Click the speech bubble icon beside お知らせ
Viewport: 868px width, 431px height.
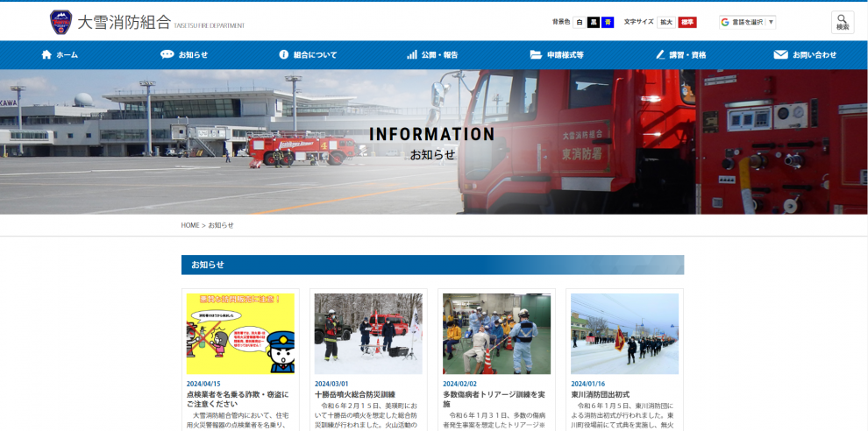pyautogui.click(x=167, y=55)
